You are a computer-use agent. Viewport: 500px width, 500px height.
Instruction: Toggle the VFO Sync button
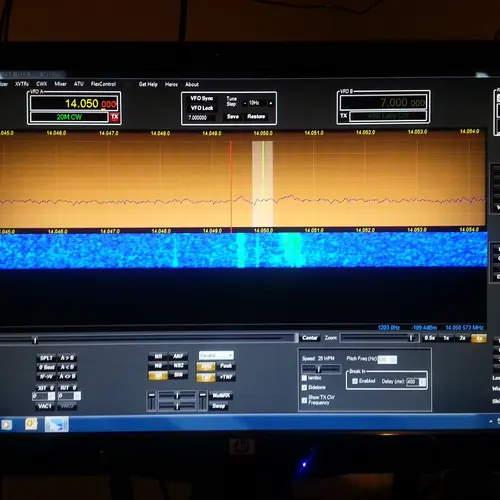tap(201, 98)
